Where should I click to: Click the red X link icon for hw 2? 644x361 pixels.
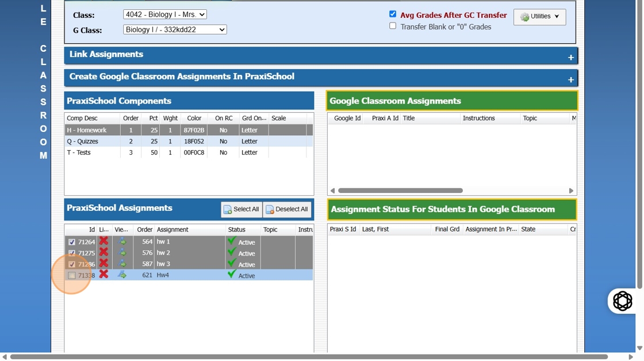pyautogui.click(x=103, y=252)
